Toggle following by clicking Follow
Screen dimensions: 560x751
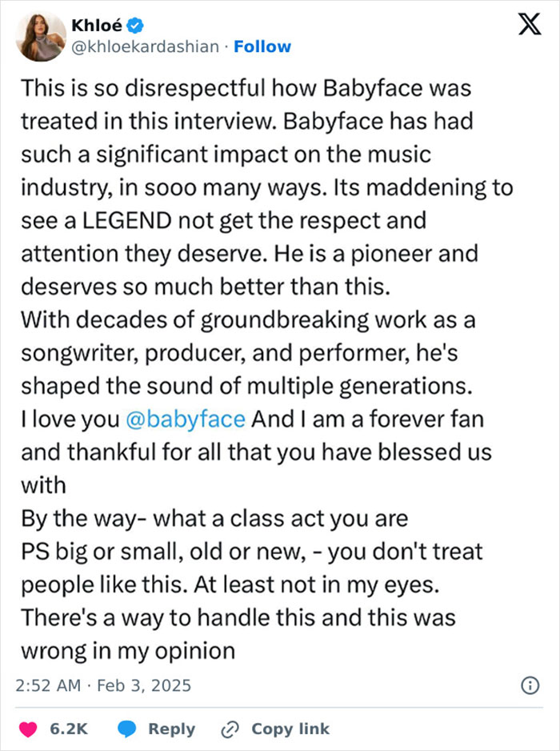click(263, 46)
